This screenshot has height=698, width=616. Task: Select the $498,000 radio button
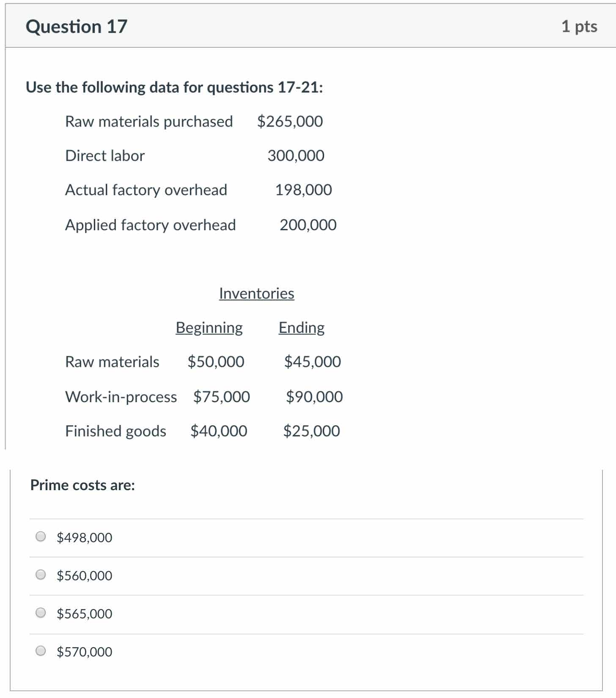[x=41, y=536]
